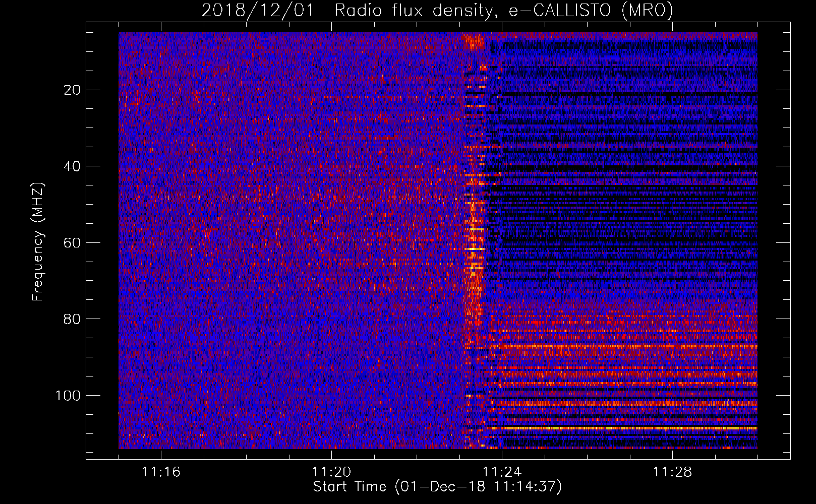The height and width of the screenshot is (504, 816).
Task: Click the "Frequency (MHZ)" axis label
Action: 38,242
